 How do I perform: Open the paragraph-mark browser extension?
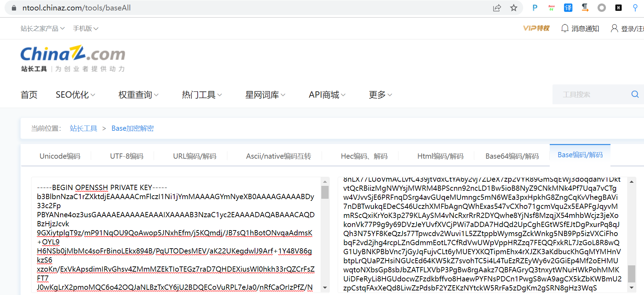click(585, 8)
